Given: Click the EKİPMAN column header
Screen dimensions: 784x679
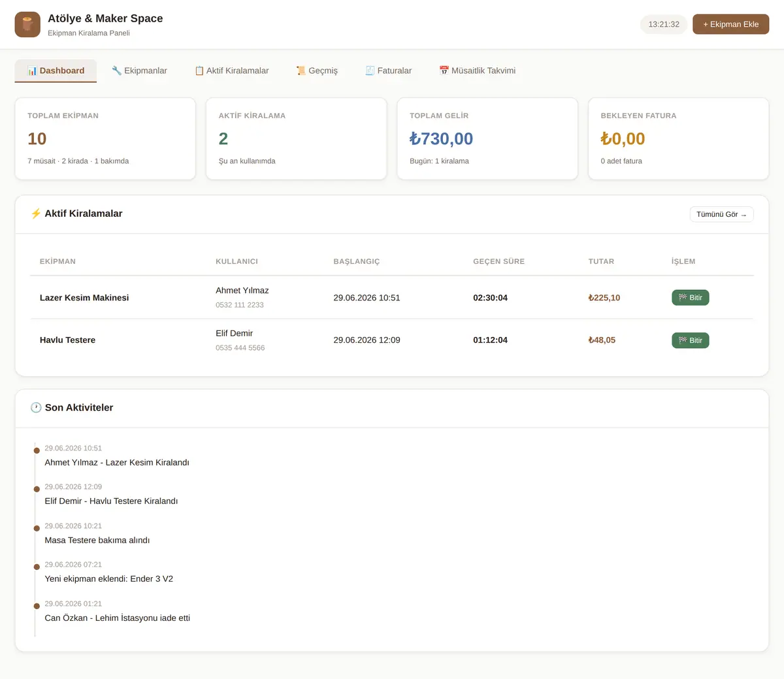Looking at the screenshot, I should 57,261.
